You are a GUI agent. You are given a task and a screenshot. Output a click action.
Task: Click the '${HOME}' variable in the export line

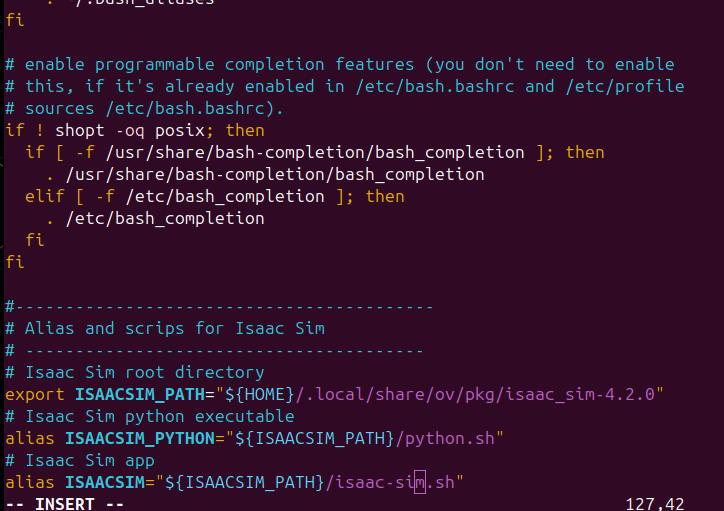pyautogui.click(x=259, y=395)
